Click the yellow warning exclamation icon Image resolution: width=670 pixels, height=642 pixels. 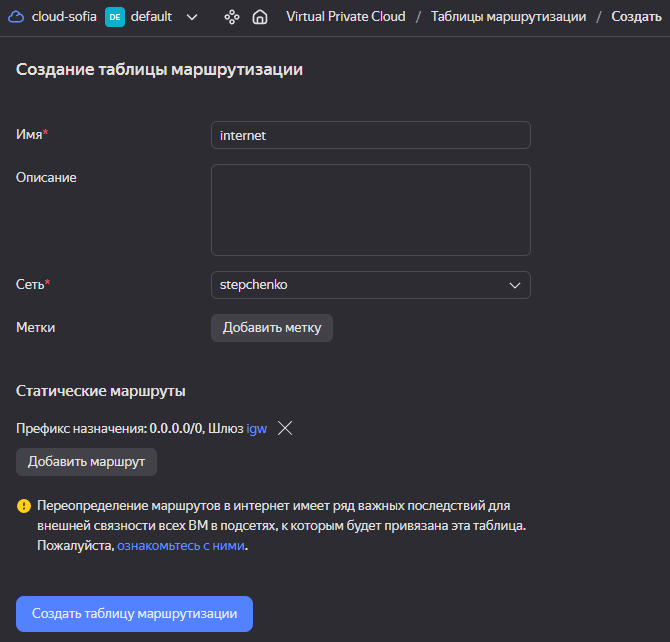(24, 506)
